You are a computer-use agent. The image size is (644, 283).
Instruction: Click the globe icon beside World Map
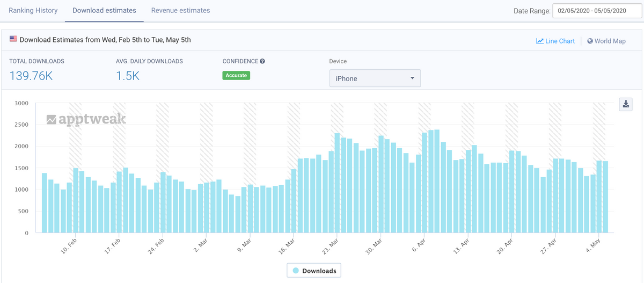pos(590,41)
